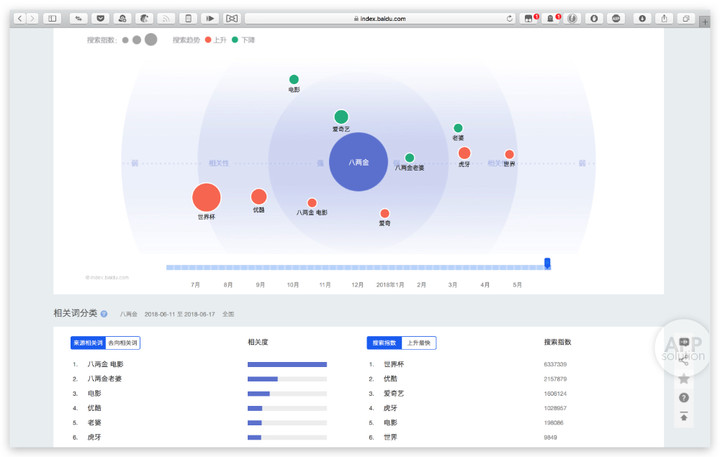
Task: Click the 6337339 search index value
Action: (x=555, y=364)
